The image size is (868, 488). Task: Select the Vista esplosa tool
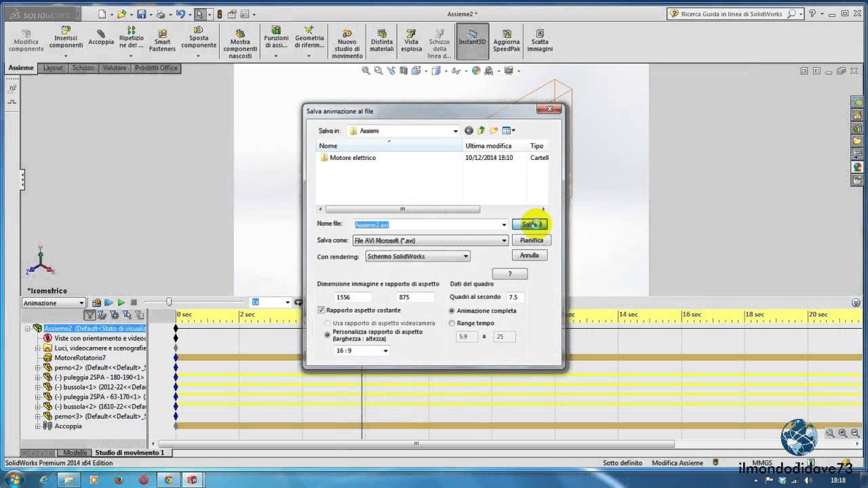tap(412, 41)
